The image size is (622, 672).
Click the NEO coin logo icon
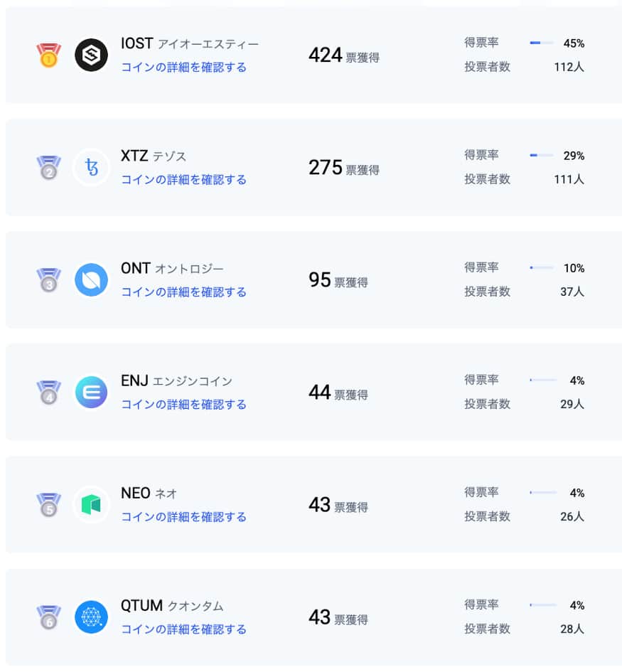[91, 504]
